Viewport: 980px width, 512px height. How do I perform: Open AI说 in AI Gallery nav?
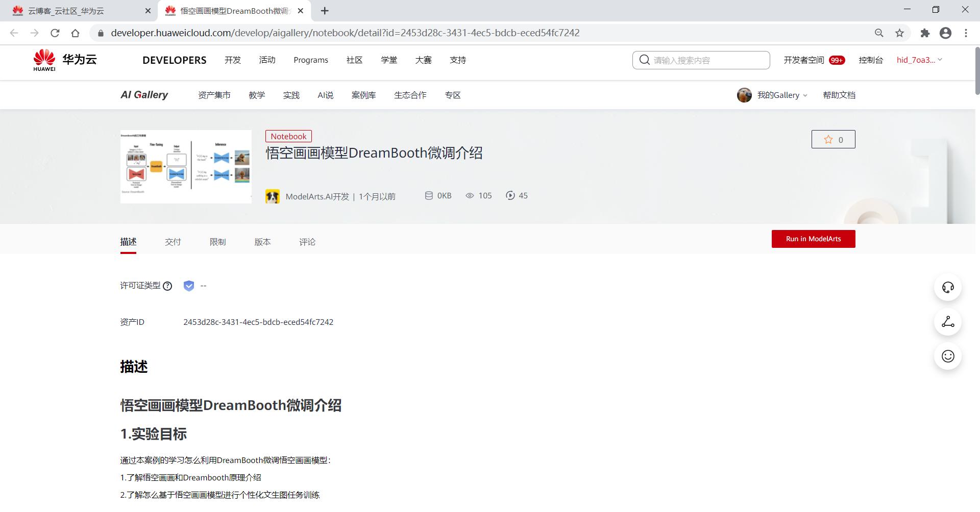(326, 95)
